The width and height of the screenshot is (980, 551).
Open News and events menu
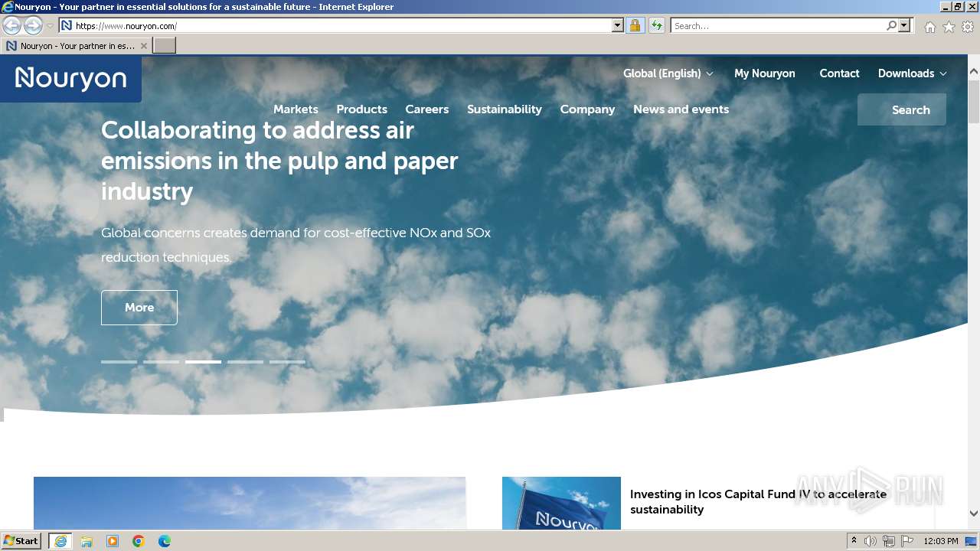[x=681, y=109]
